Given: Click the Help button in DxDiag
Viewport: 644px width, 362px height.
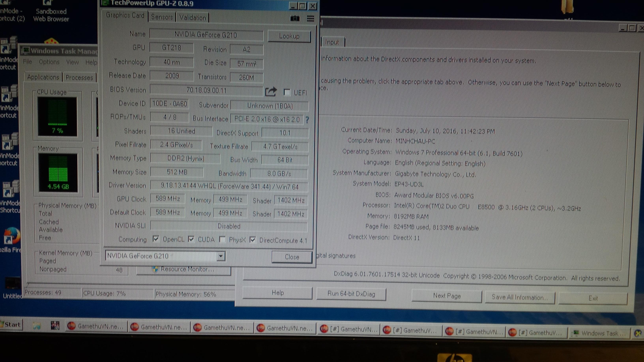Looking at the screenshot, I should coord(277,293).
